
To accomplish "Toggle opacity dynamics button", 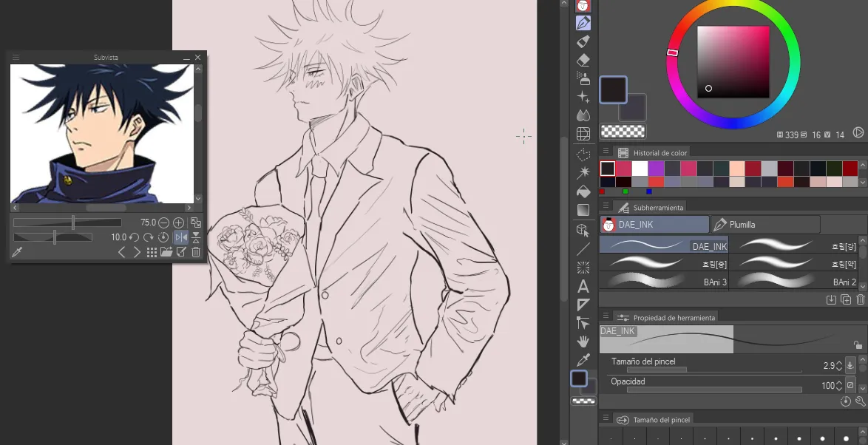I will coord(850,385).
